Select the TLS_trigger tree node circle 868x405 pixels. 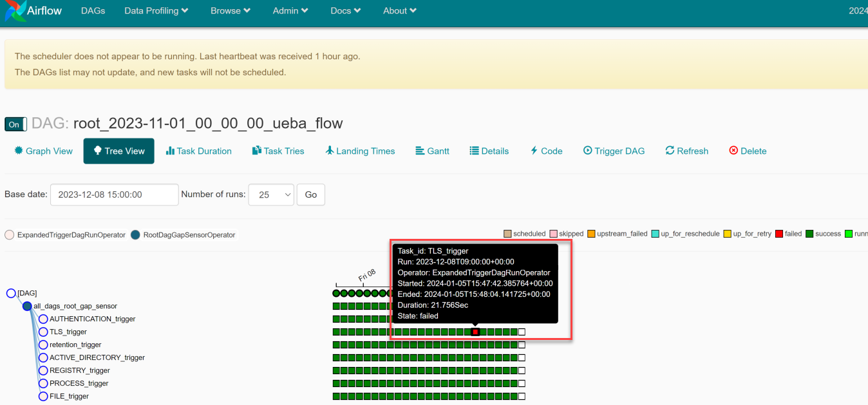[x=43, y=332]
